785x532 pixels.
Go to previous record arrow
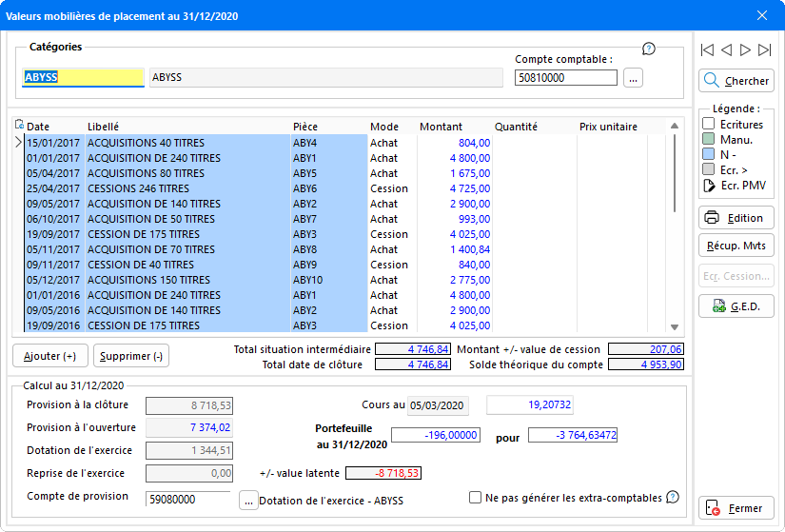tap(725, 49)
